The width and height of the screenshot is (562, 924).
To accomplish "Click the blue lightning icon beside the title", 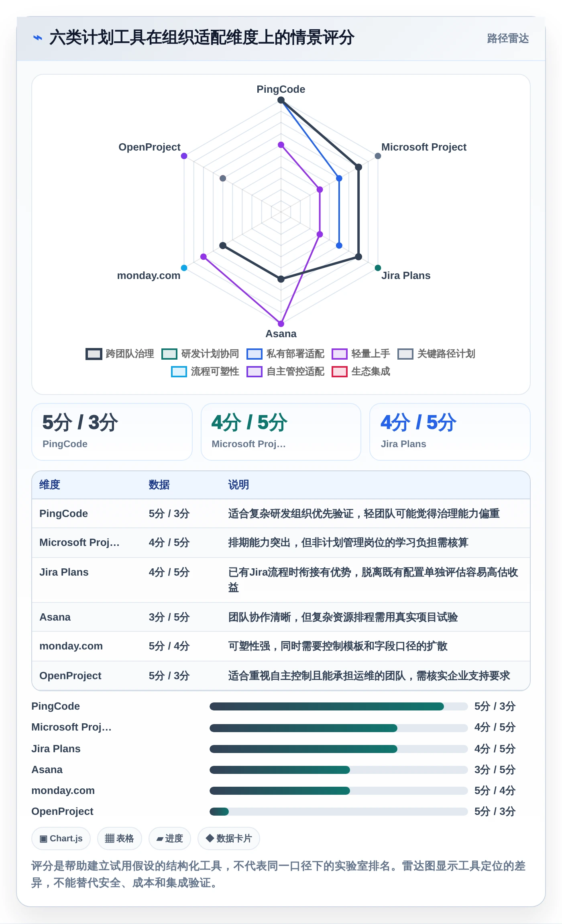I will pyautogui.click(x=38, y=38).
